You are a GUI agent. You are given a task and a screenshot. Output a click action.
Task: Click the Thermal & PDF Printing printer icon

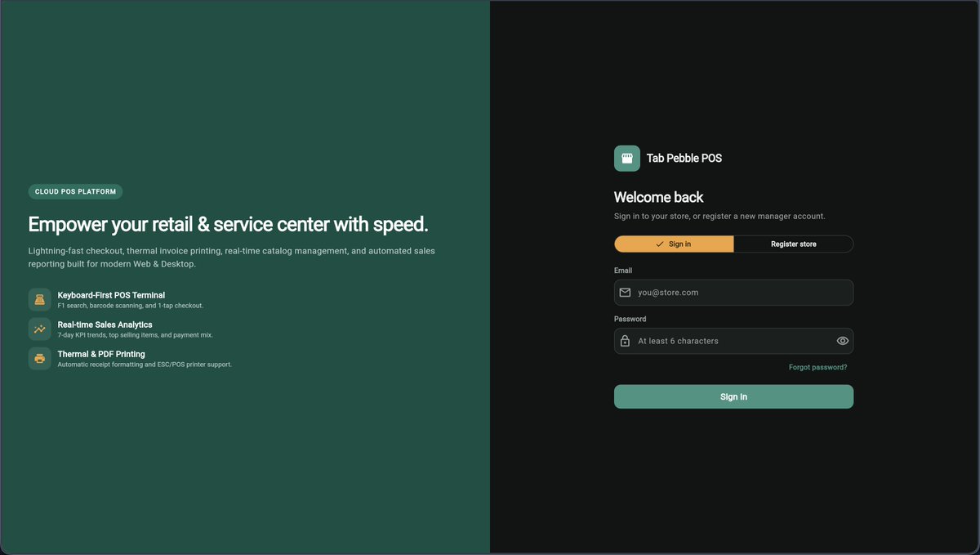[39, 358]
